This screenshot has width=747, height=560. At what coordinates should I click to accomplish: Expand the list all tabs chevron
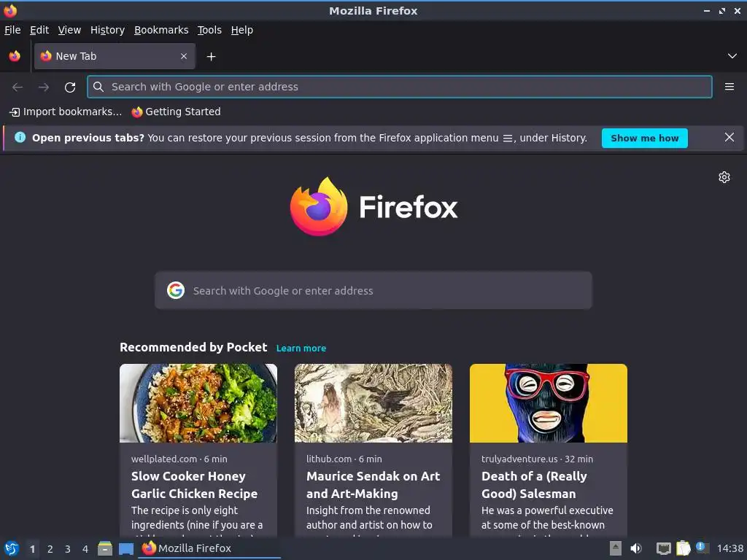pos(732,56)
